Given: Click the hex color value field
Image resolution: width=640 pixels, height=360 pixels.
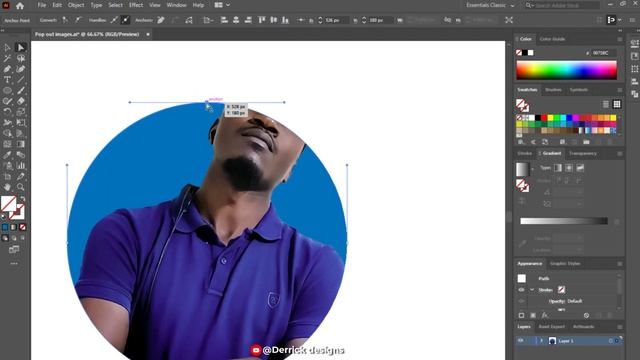Looking at the screenshot, I should click(603, 53).
